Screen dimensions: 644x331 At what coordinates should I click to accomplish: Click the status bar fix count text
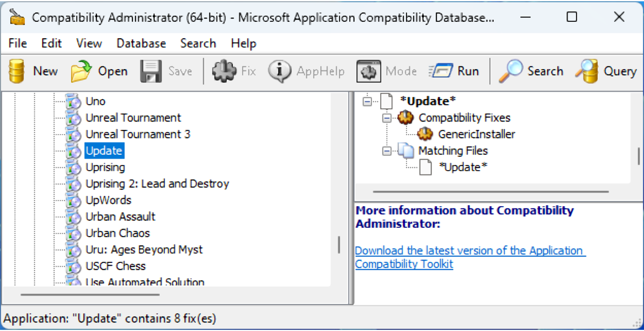[x=110, y=318]
